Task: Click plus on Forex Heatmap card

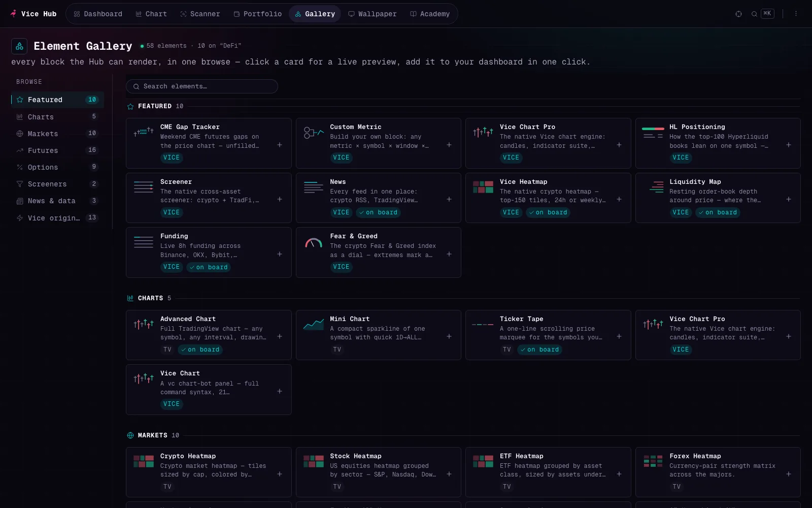Action: 789,474
